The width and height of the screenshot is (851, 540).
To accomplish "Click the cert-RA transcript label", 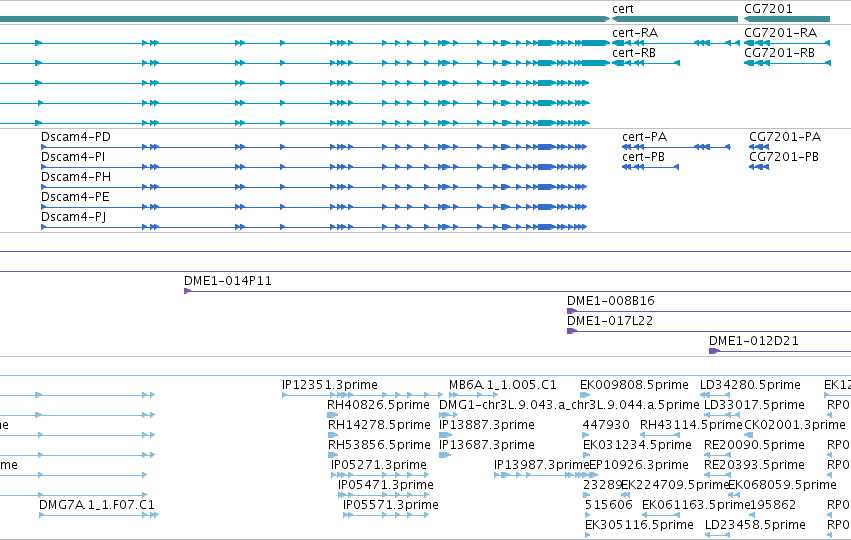I will [635, 33].
